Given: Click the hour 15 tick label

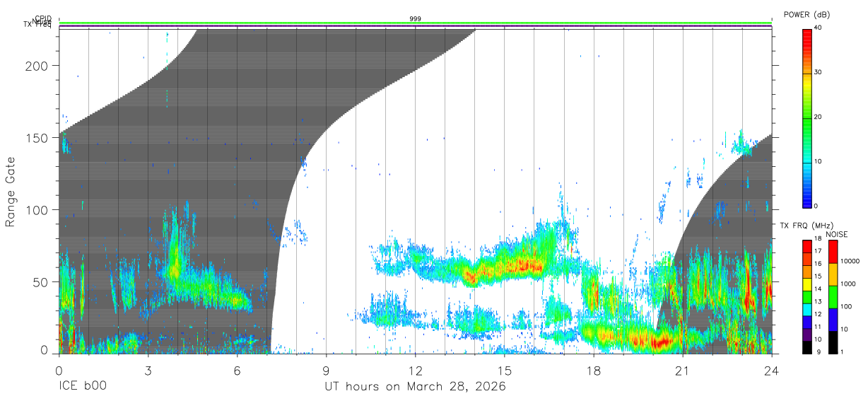Looking at the screenshot, I should (504, 370).
